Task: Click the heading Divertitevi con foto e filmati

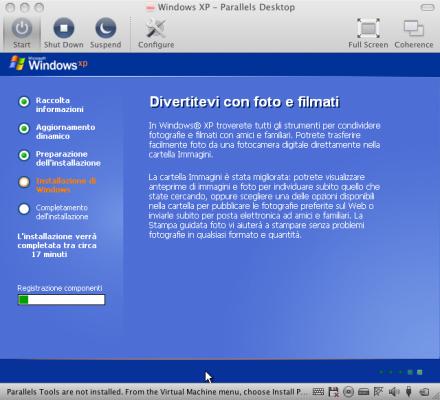Action: coord(244,102)
